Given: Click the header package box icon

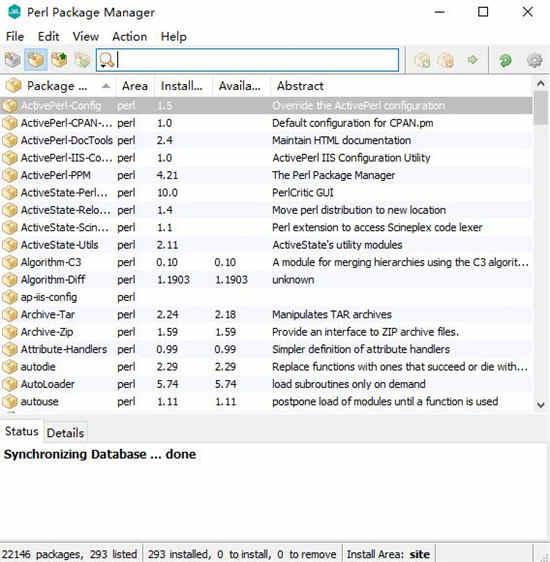Looking at the screenshot, I should [14, 86].
